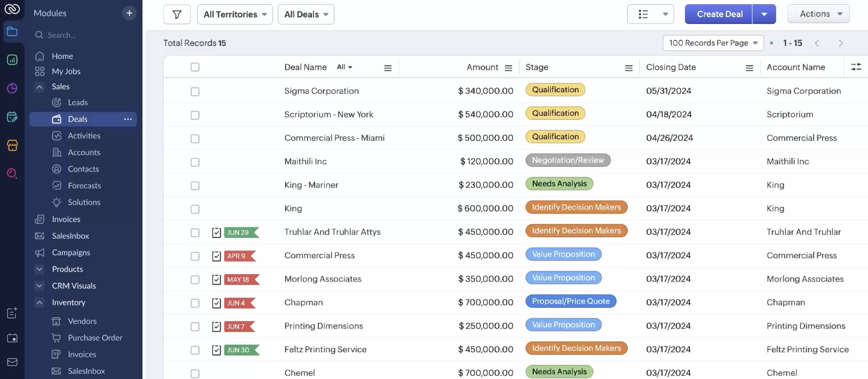Viewport: 868px width, 379px height.
Task: Collapse the Sales section in the sidebar
Action: (39, 86)
